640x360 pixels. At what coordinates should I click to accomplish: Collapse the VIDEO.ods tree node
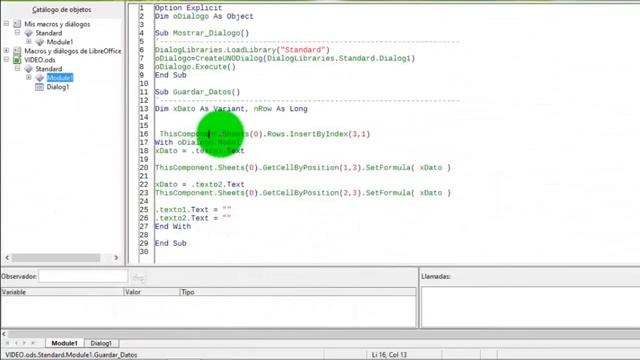(7, 60)
